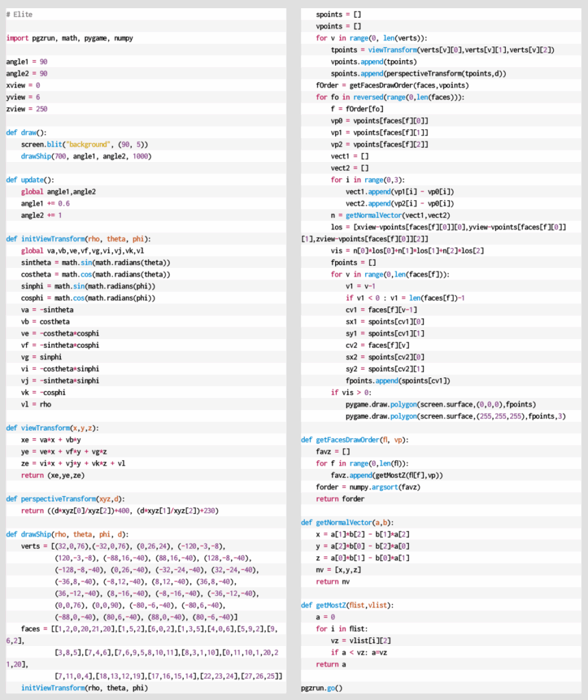Click the '# Elite' comment line

19,14
